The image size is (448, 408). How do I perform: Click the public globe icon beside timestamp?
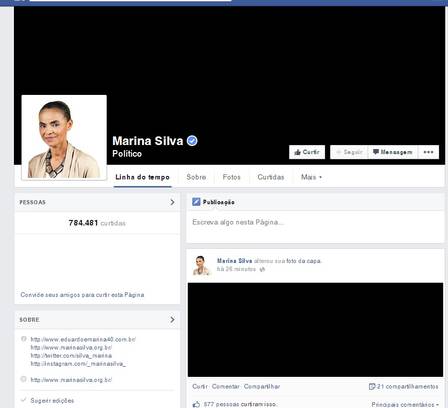tap(262, 269)
